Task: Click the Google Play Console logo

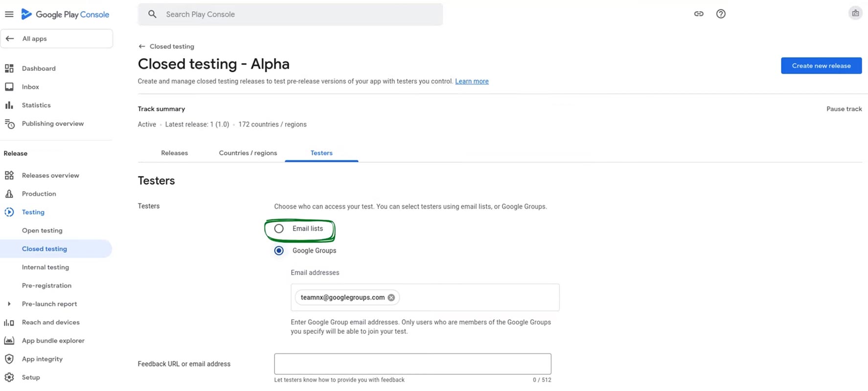Action: click(65, 14)
